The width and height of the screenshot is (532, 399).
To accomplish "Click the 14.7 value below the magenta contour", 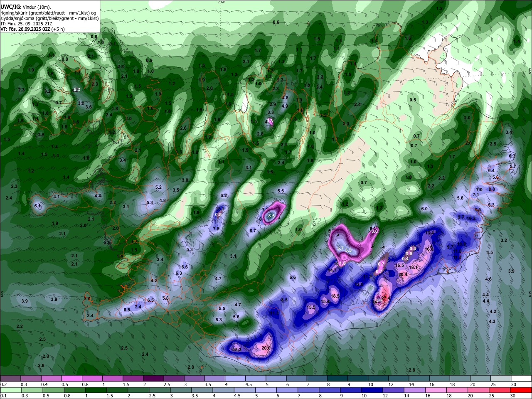I will 332,270.
